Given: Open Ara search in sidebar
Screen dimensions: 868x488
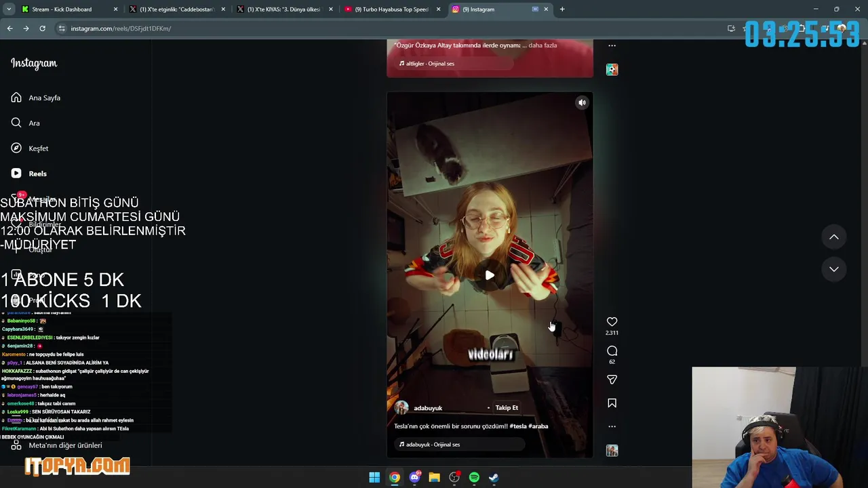Looking at the screenshot, I should tap(26, 123).
